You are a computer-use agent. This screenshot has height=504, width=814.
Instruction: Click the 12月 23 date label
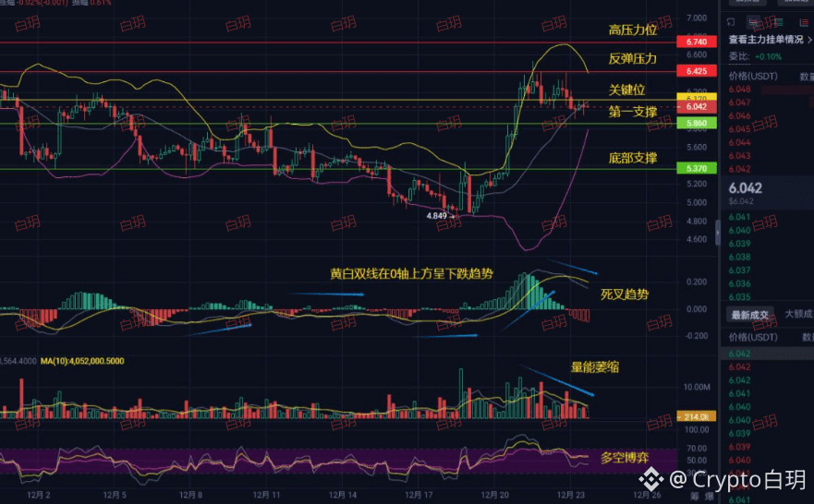click(x=570, y=495)
